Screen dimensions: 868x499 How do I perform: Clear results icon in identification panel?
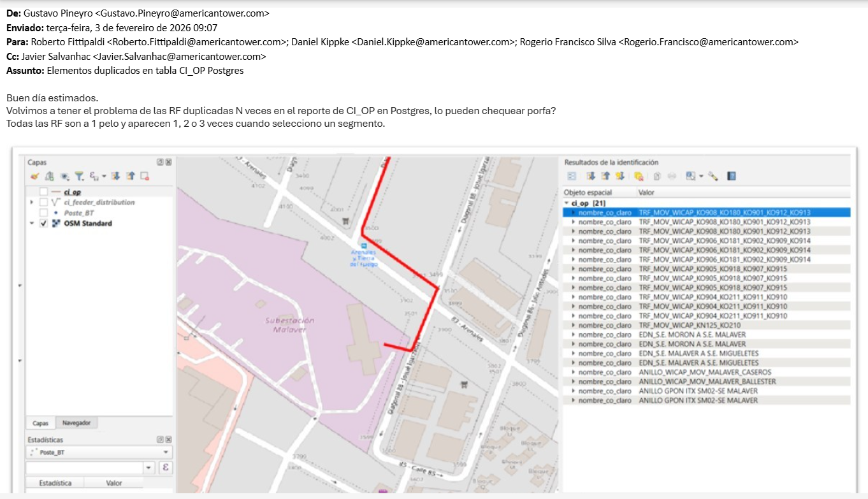pos(639,177)
